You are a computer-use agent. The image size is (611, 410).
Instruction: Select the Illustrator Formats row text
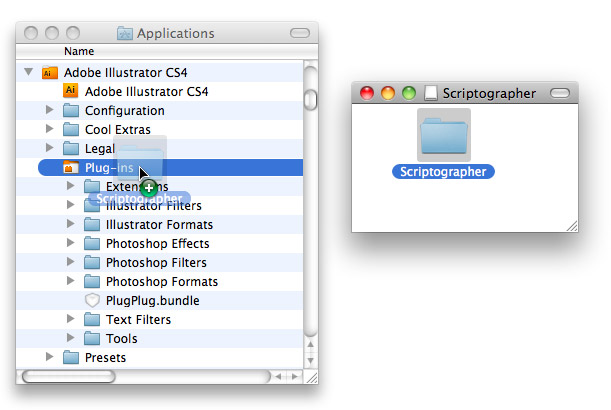click(x=159, y=225)
